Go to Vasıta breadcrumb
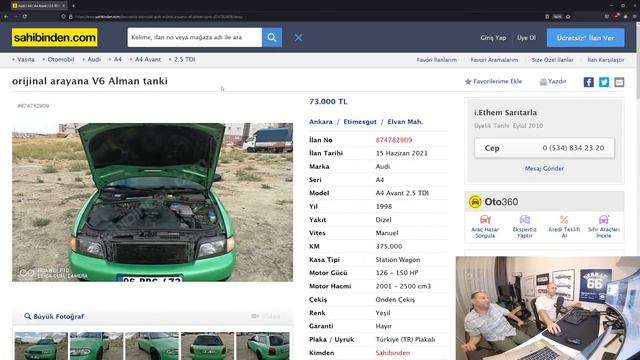640x360 pixels. pyautogui.click(x=26, y=59)
